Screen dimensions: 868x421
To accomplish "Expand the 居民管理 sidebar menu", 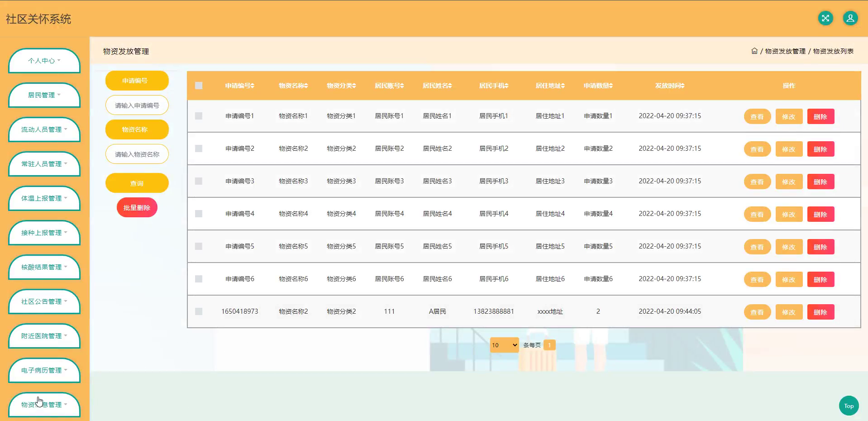I will coord(44,95).
